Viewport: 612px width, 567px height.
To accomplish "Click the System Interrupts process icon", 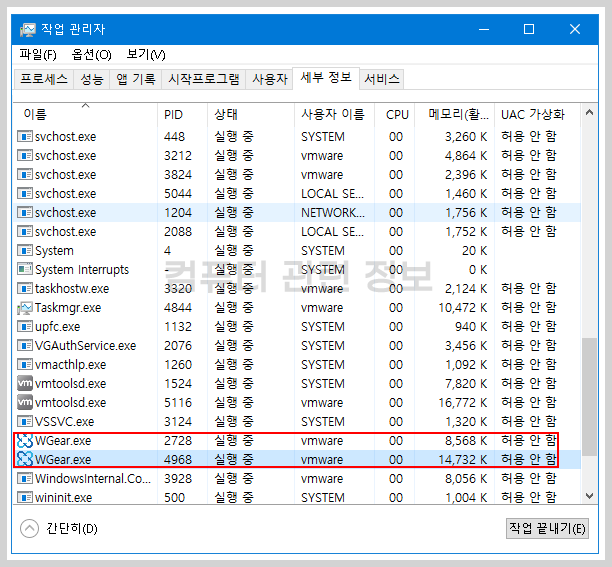I will point(25,269).
